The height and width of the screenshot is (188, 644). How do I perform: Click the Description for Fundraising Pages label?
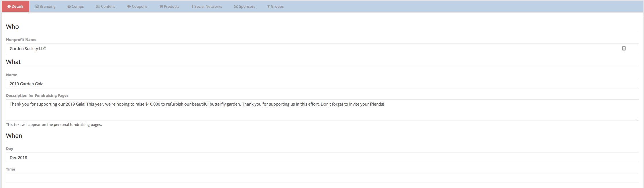pos(37,95)
